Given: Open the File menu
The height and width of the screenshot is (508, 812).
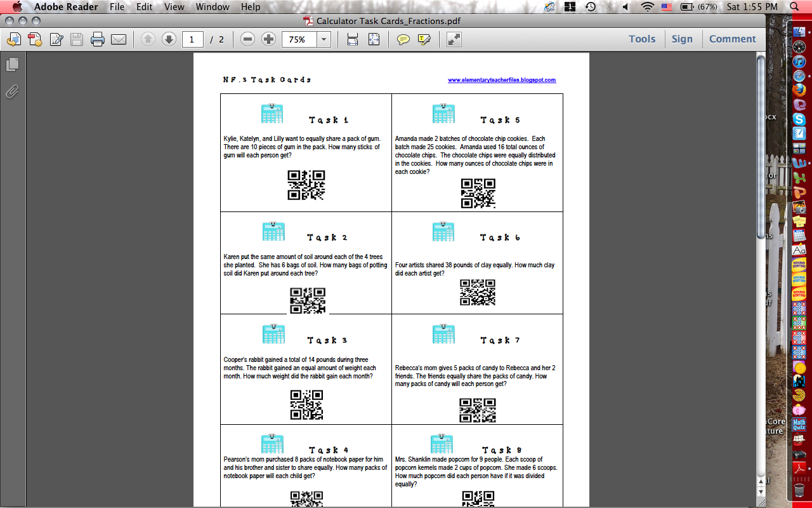Looking at the screenshot, I should pos(117,7).
